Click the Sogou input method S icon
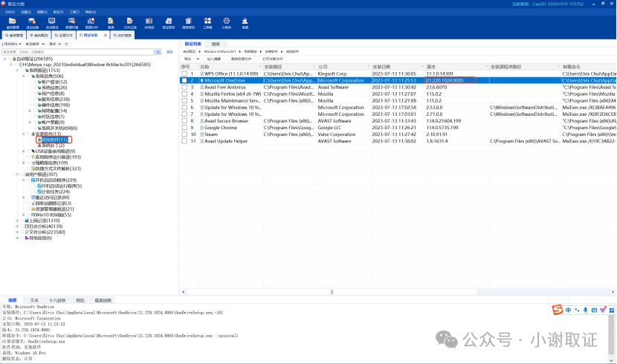This screenshot has width=617, height=364. [x=558, y=310]
